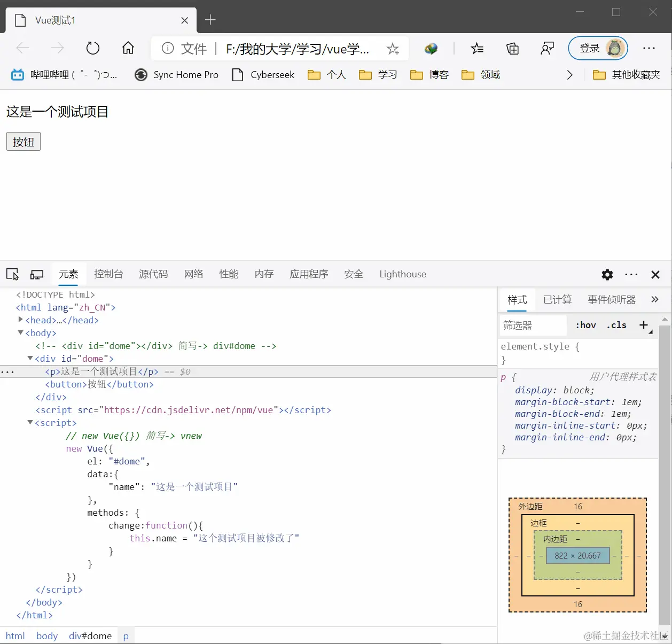Select the inspect element picker tool
Image resolution: width=672 pixels, height=644 pixels.
click(13, 274)
